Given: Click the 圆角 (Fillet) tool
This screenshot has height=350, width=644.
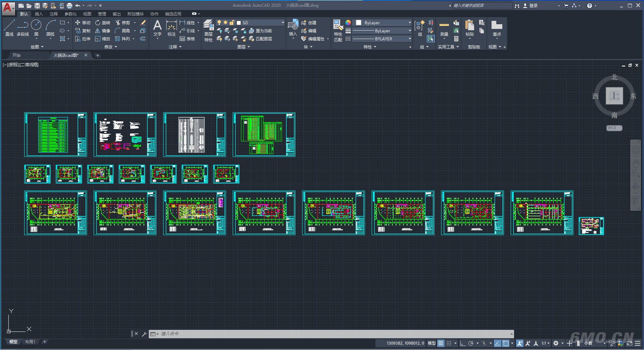Looking at the screenshot, I should click(123, 31).
